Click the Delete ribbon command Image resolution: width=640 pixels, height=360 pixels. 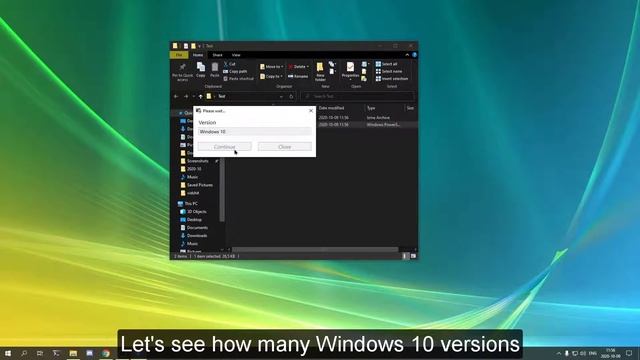pyautogui.click(x=298, y=67)
